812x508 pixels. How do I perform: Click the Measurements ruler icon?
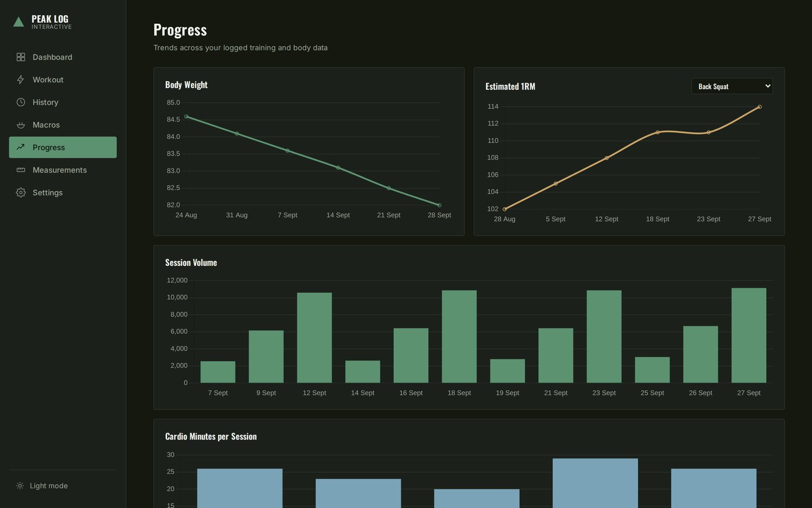pos(21,170)
